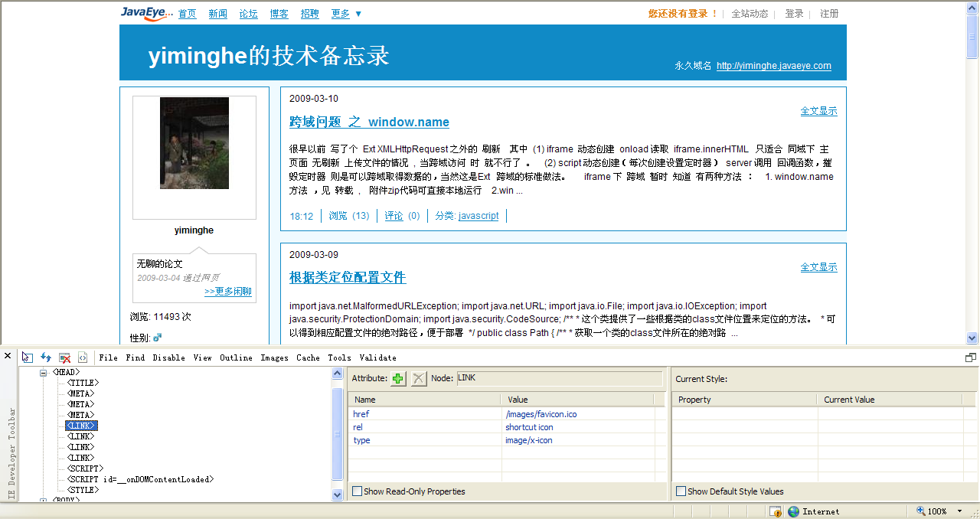Click the zoom magnifier icon in status bar

point(920,511)
